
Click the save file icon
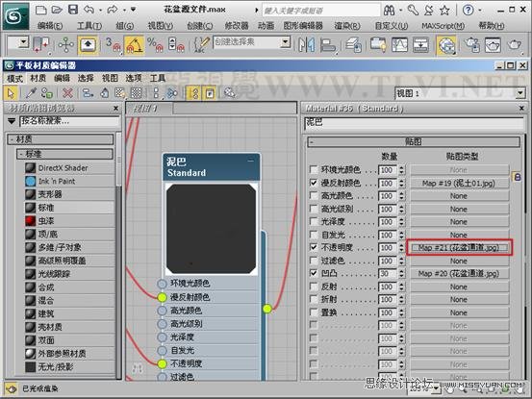click(73, 10)
